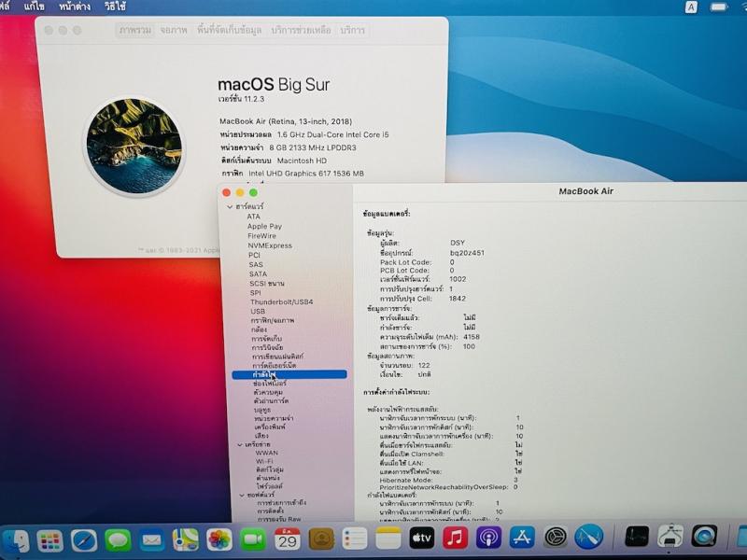Select การเขียนแผ่นดิสก์ in the sidebar

coord(277,357)
